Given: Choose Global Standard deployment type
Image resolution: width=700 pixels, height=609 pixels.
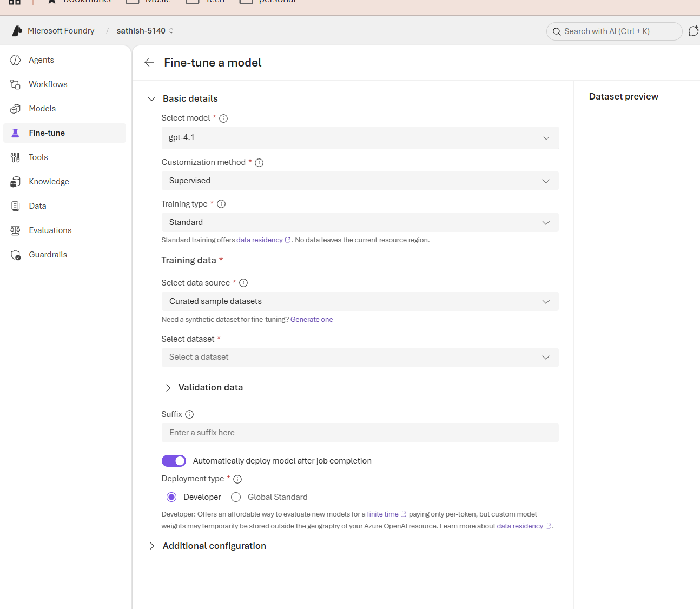Looking at the screenshot, I should coord(236,497).
